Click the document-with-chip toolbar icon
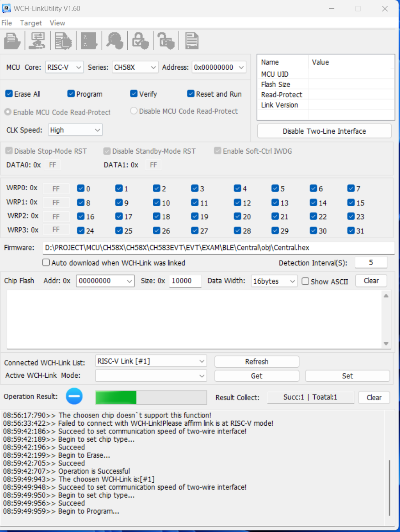This screenshot has height=532, width=400. pyautogui.click(x=63, y=41)
